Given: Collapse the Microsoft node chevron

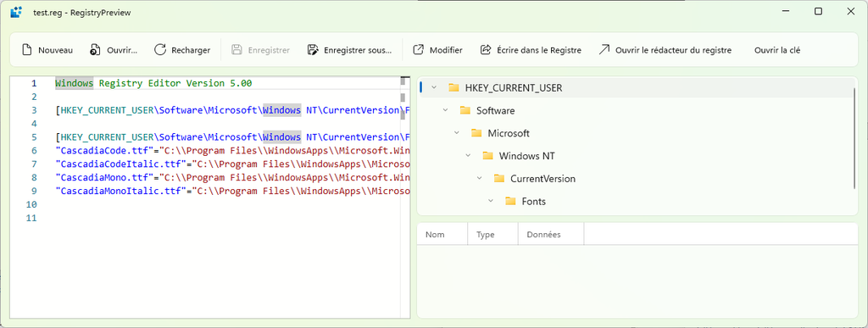Looking at the screenshot, I should (457, 133).
